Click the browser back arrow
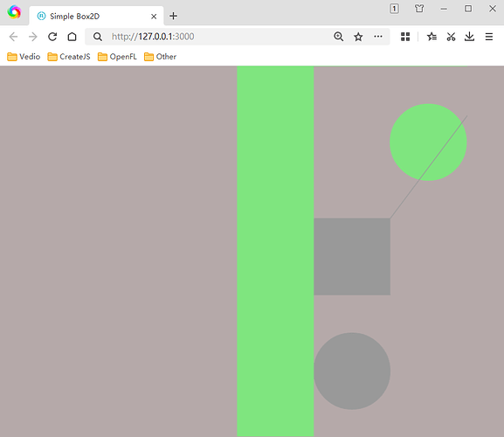The width and height of the screenshot is (504, 437). tap(13, 37)
